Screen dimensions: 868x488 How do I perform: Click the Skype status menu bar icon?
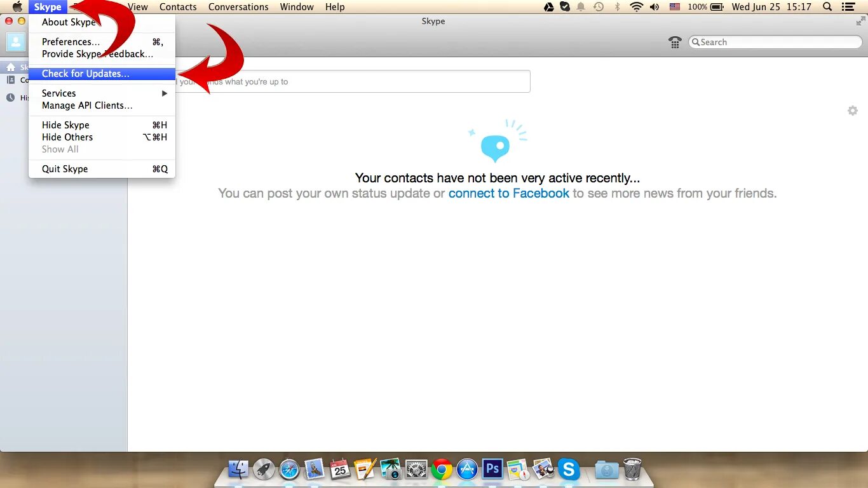click(565, 7)
